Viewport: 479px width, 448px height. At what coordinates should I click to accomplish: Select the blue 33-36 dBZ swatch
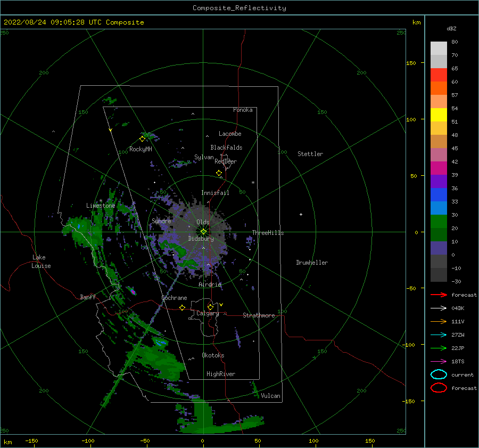[x=439, y=194]
